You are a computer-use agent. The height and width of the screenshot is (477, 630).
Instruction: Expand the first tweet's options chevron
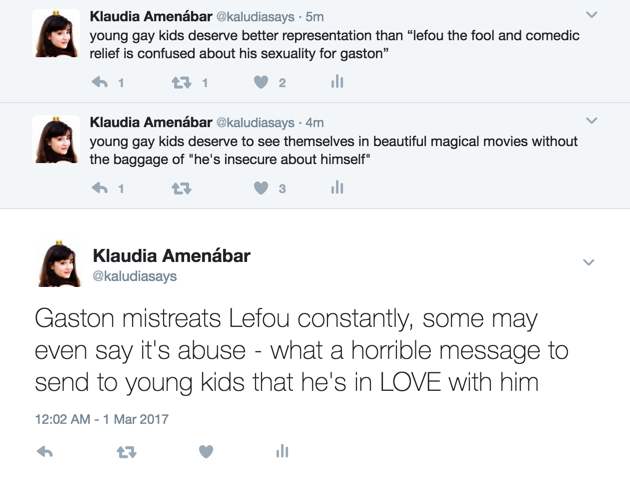coord(591,16)
